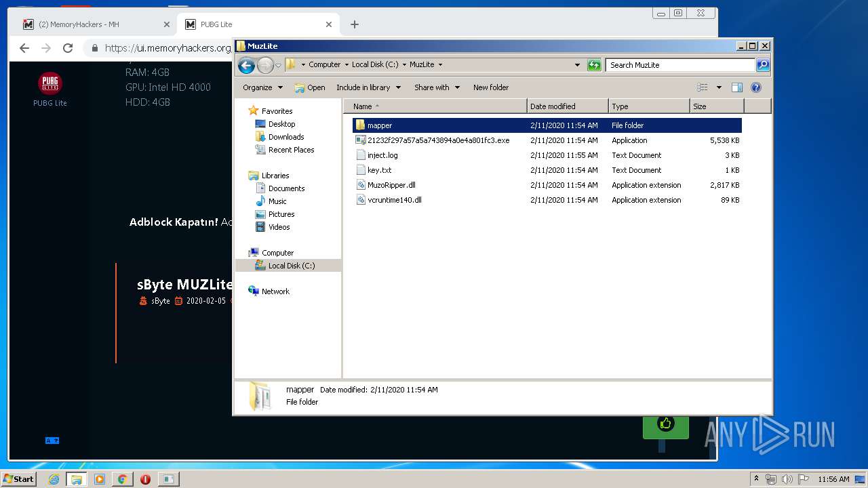
Task: Open the Organize menu
Action: [262, 87]
